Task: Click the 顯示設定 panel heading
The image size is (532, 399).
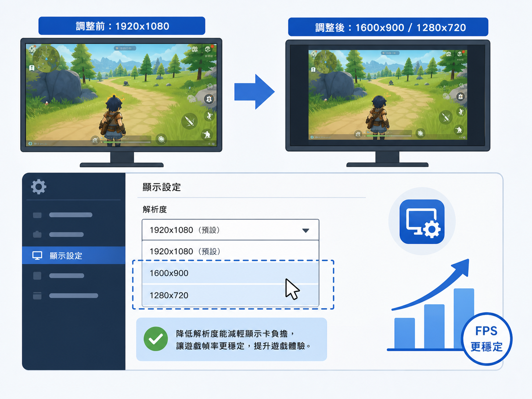Action: (162, 187)
